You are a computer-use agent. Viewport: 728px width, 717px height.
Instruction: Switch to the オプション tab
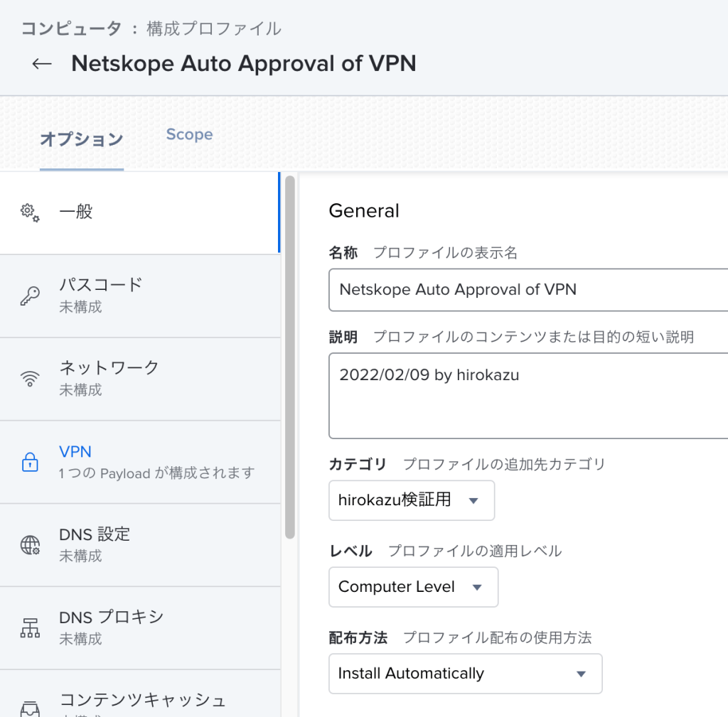pyautogui.click(x=82, y=139)
